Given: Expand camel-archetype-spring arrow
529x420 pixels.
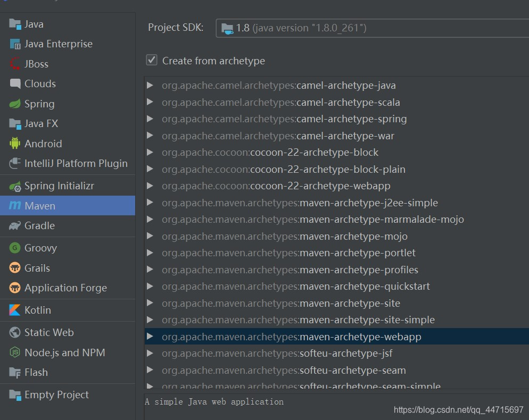Looking at the screenshot, I should tap(150, 119).
